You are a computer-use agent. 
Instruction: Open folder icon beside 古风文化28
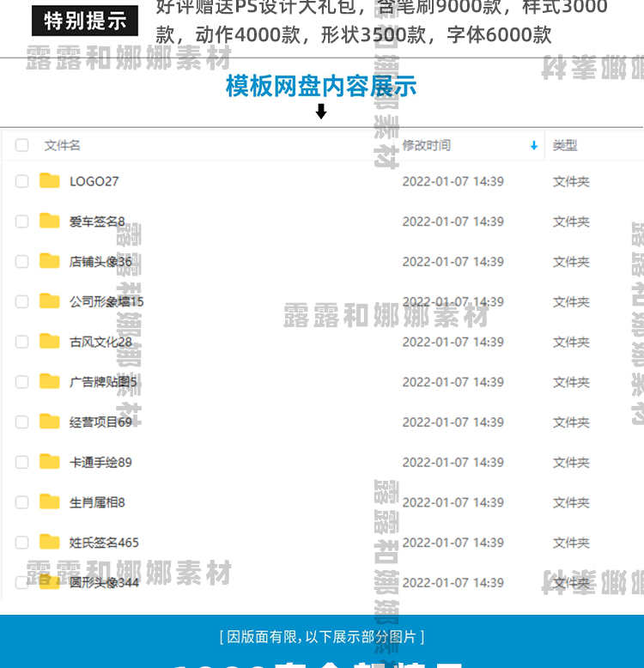pos(50,341)
